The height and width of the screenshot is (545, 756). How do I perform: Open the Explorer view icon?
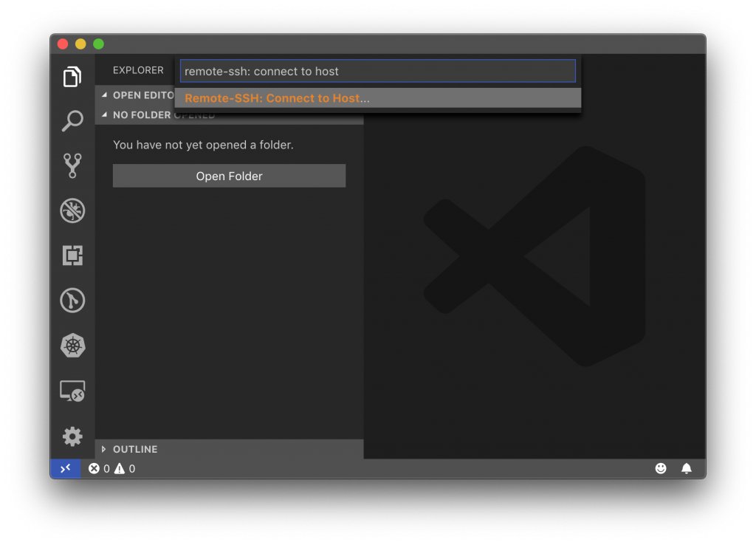point(72,77)
